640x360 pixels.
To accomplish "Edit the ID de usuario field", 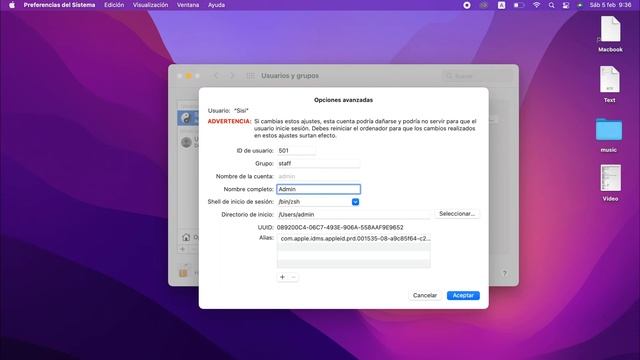I will click(x=296, y=151).
